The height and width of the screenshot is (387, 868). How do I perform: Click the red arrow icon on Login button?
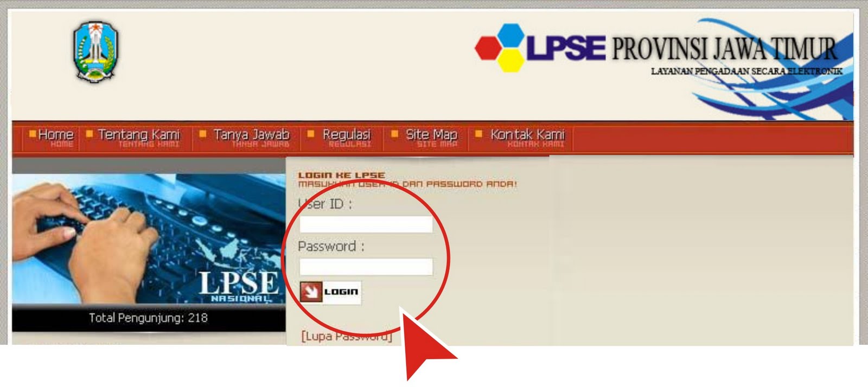point(311,292)
